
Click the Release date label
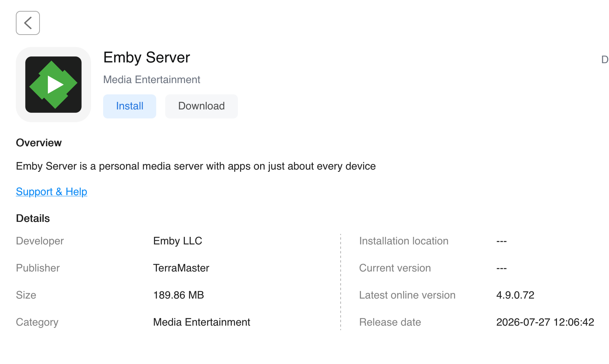coord(390,322)
